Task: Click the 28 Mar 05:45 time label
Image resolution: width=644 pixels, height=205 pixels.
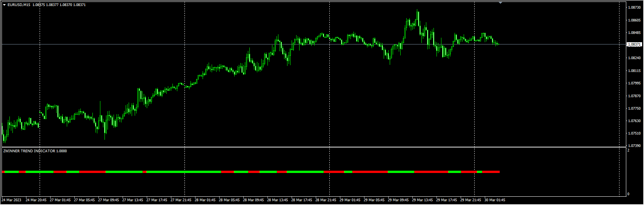Action: tap(229, 200)
